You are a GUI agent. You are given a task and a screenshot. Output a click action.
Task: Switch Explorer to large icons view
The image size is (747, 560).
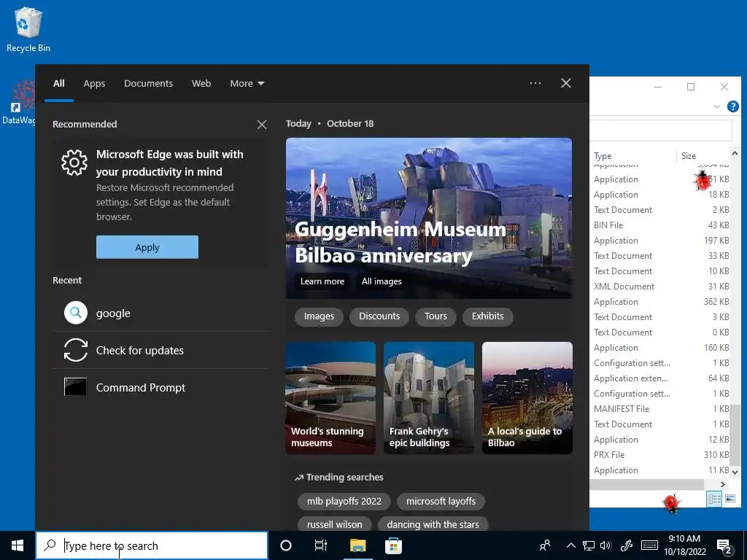729,499
